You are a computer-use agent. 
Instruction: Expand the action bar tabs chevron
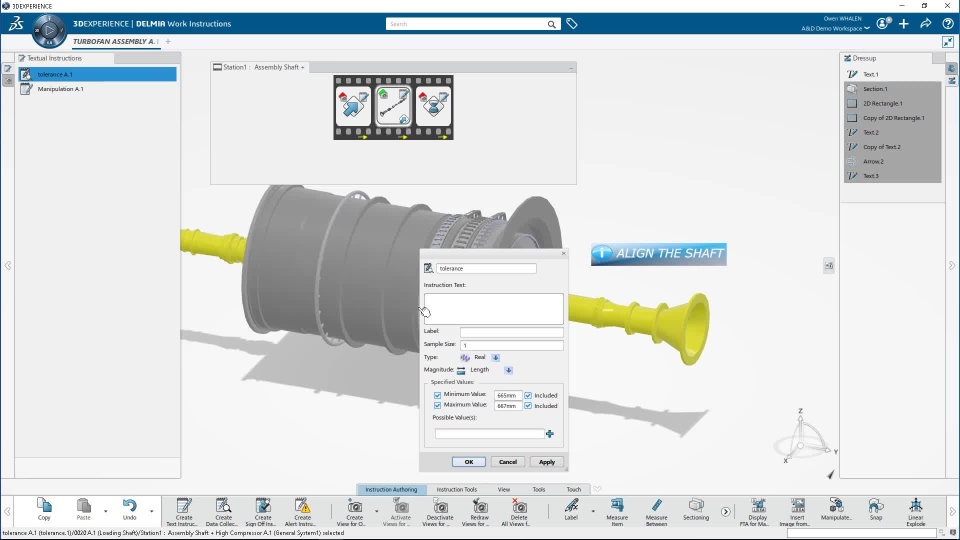click(x=597, y=489)
